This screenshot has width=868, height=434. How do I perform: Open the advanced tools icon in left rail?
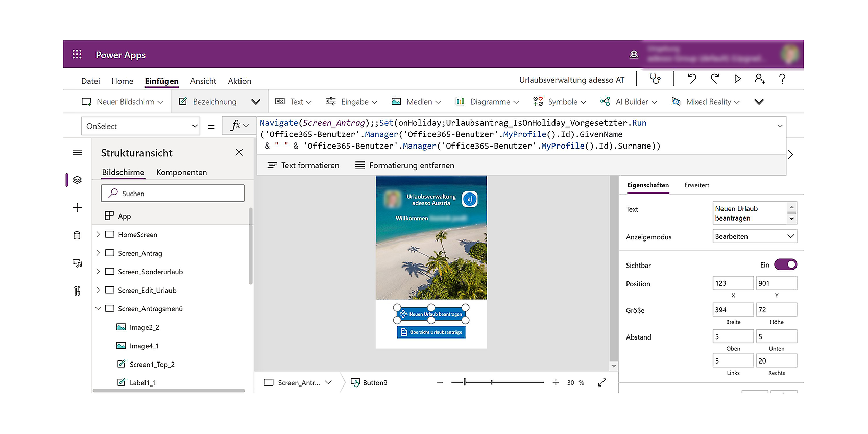coord(77,291)
